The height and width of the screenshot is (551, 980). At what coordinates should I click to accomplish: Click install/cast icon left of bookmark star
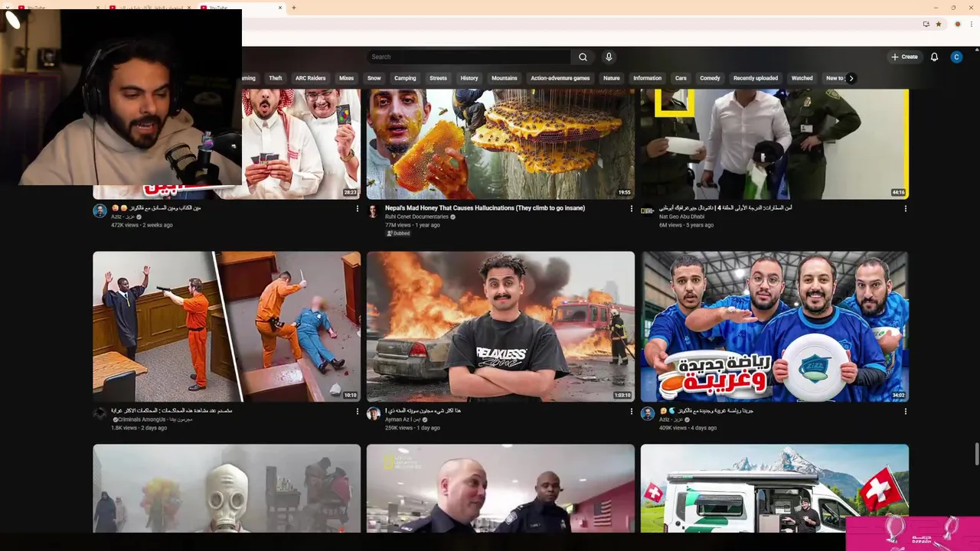click(926, 24)
